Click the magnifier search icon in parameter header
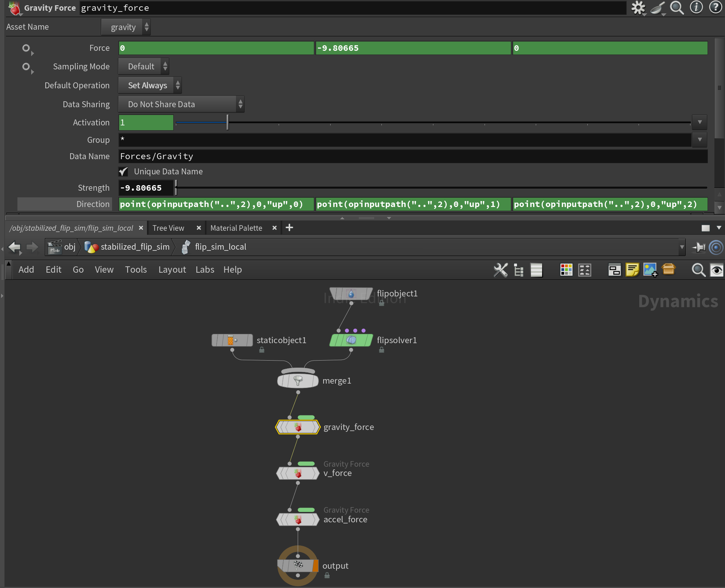Screen dimensions: 725x588 pos(677,8)
